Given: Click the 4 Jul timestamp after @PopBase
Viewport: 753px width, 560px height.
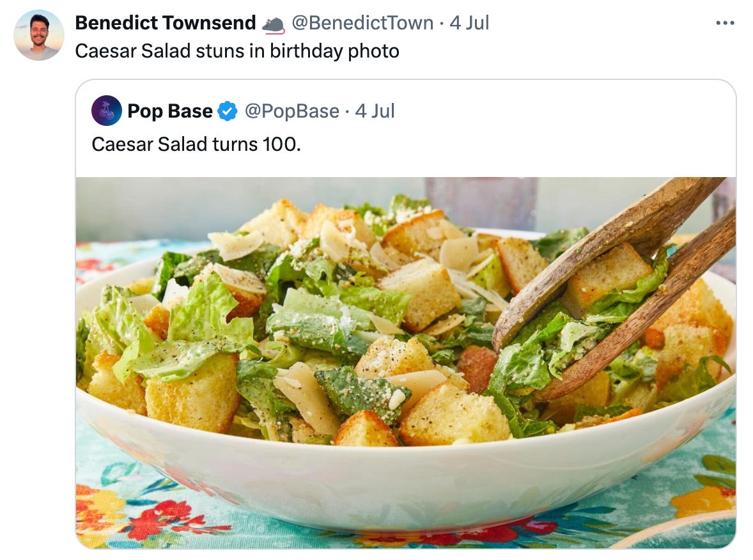Looking at the screenshot, I should [375, 111].
